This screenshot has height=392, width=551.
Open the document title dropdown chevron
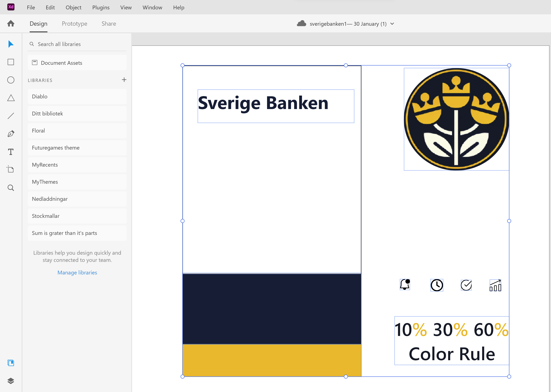point(392,24)
